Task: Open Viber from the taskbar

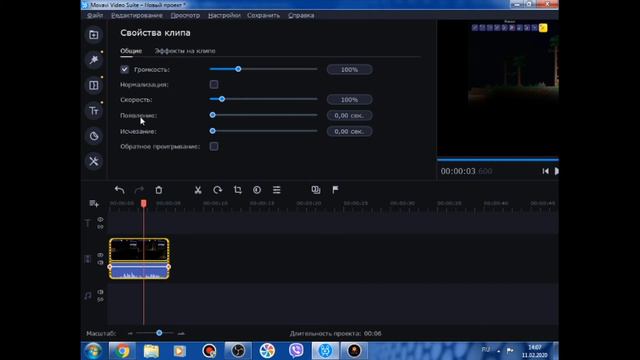Action: coord(296,351)
